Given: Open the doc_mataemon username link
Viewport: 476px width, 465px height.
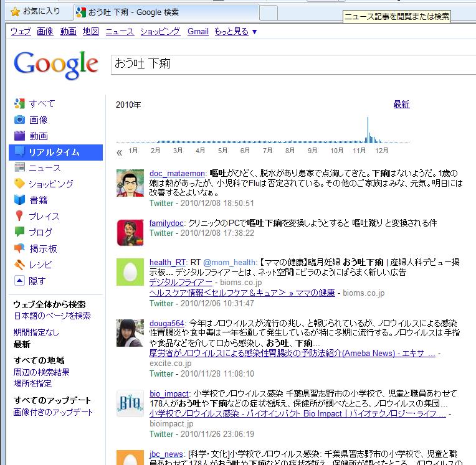Looking at the screenshot, I should coord(177,173).
